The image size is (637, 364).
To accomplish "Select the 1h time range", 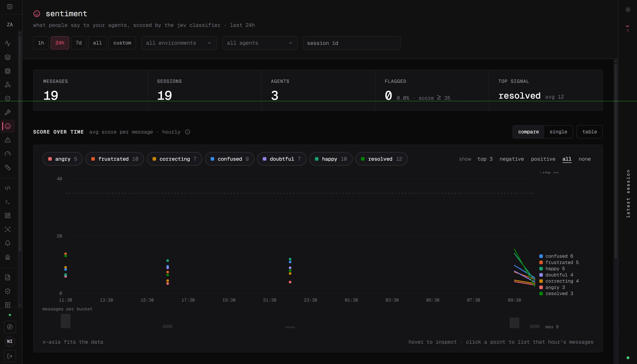I will click(x=41, y=43).
